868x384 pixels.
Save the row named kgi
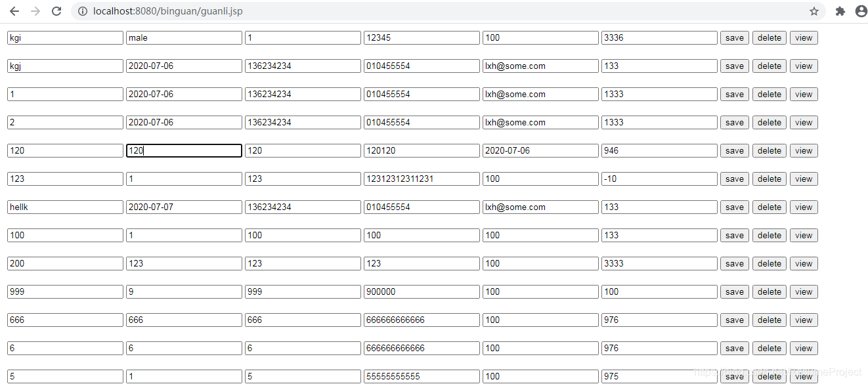(735, 38)
